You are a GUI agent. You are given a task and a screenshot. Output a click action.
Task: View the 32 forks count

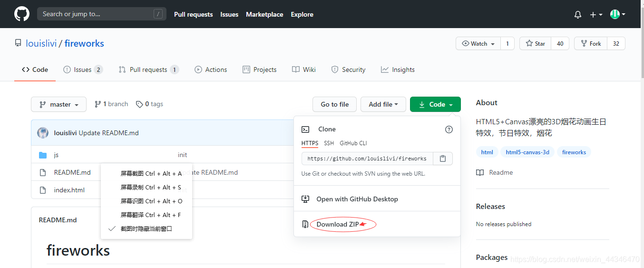[x=616, y=43]
